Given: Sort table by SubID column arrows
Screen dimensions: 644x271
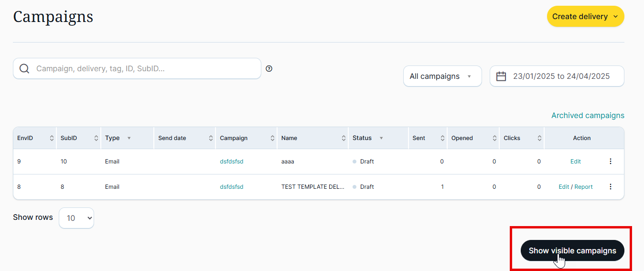Looking at the screenshot, I should (x=96, y=138).
